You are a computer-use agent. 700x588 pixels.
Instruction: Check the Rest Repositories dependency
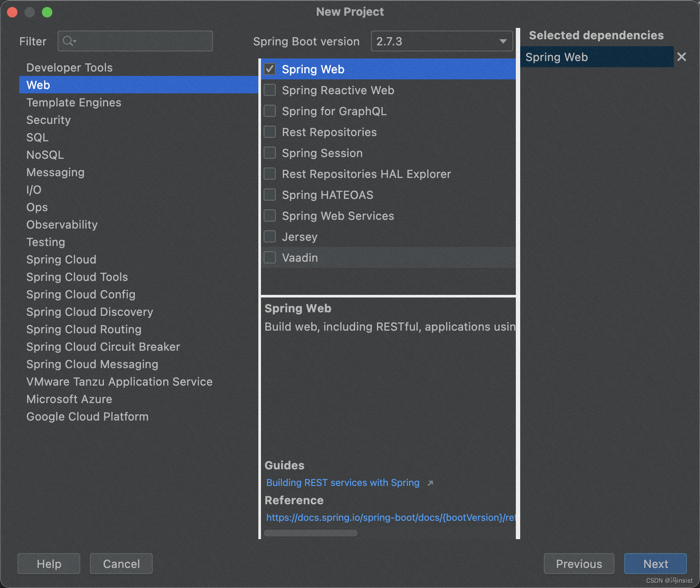click(x=270, y=132)
